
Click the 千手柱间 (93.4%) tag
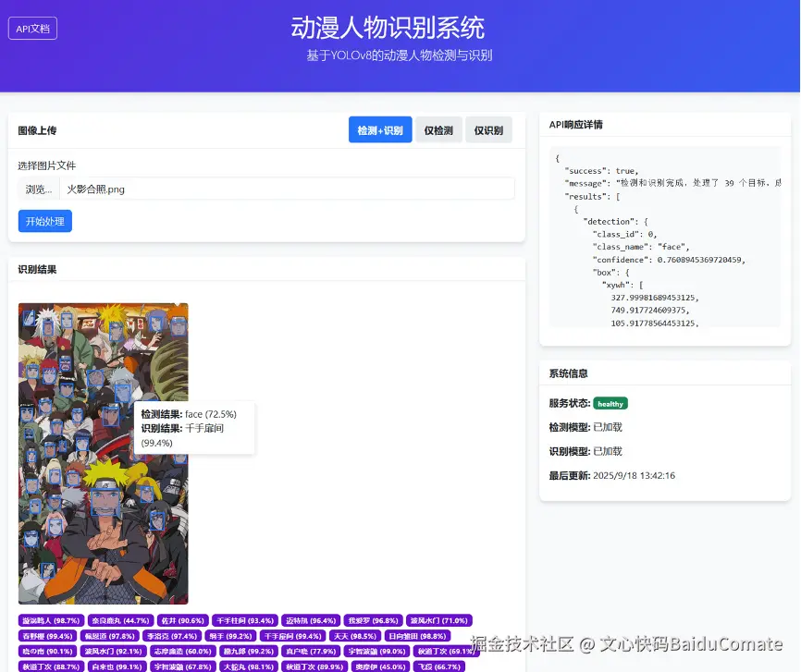point(245,620)
